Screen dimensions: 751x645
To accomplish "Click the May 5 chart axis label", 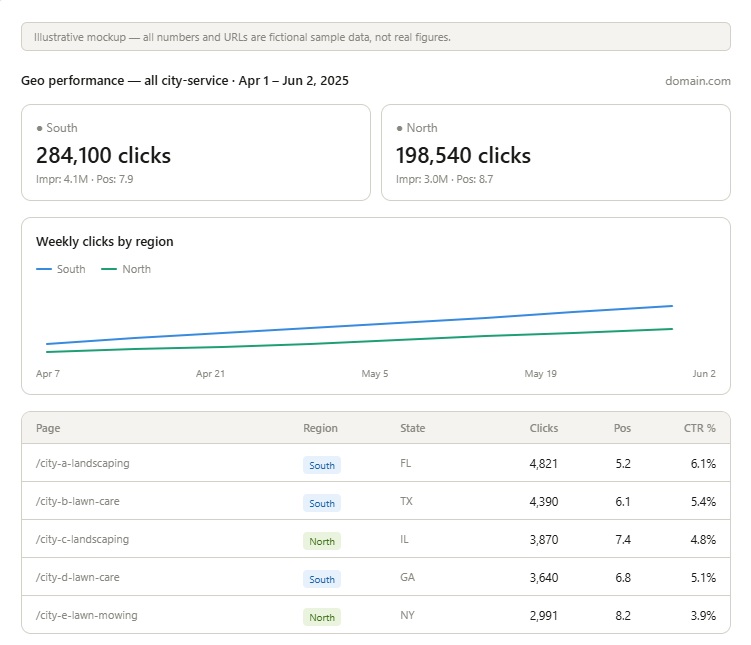I will (x=375, y=373).
